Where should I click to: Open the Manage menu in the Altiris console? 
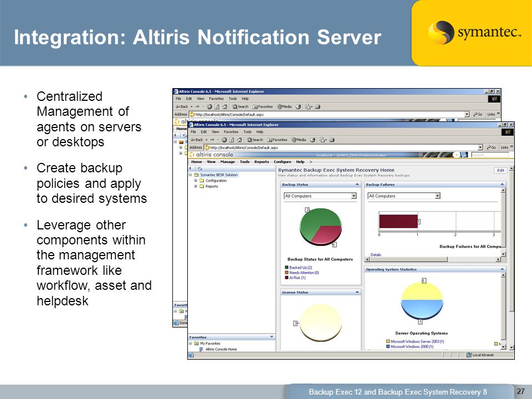click(x=227, y=162)
